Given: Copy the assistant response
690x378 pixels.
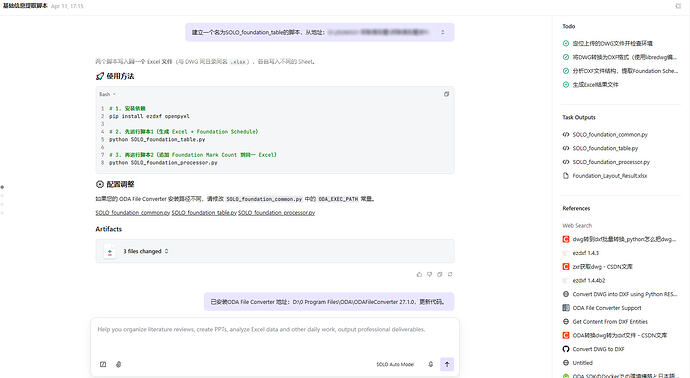Looking at the screenshot, I should point(440,274).
